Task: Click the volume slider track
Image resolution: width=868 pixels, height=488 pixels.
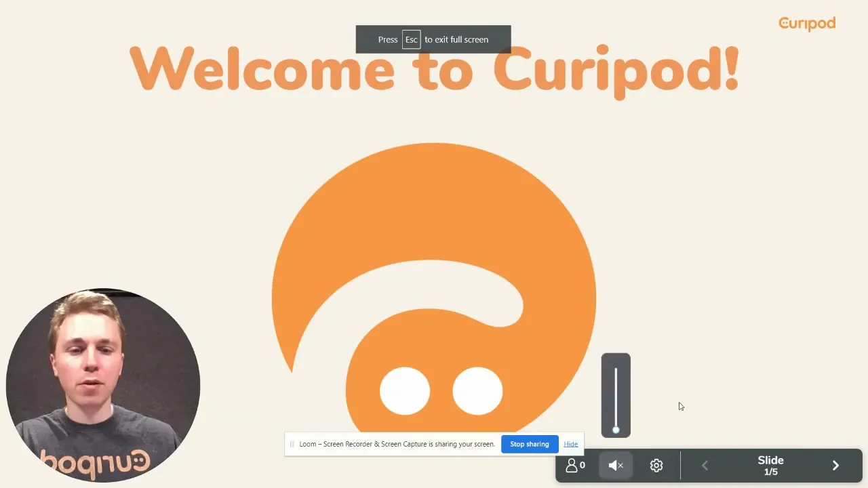Action: tap(616, 399)
